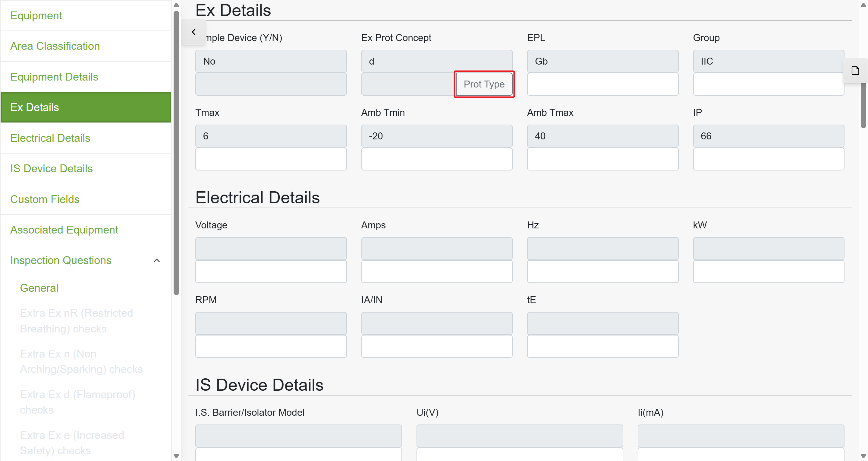Click the white input under kW
The height and width of the screenshot is (461, 868).
pos(769,272)
